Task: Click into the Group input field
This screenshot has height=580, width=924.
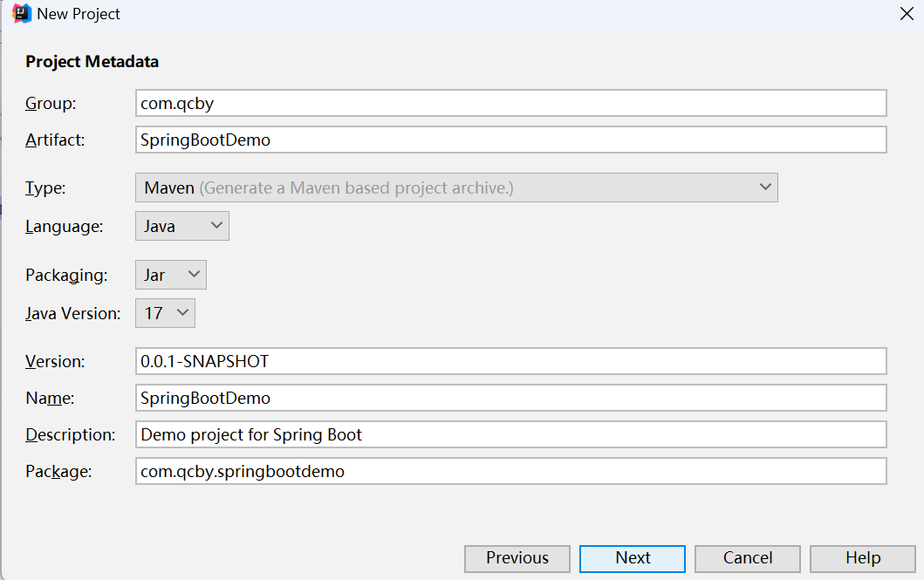Action: point(511,103)
